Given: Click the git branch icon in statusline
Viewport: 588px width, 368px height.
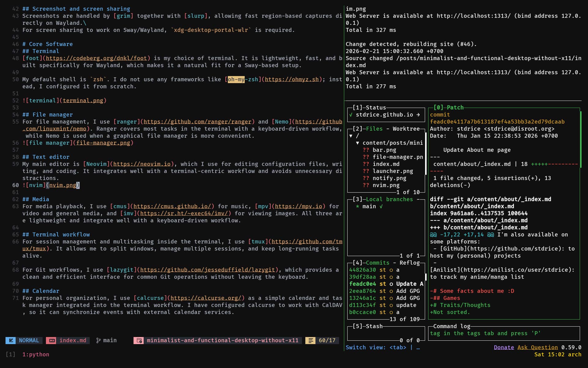Looking at the screenshot, I should pos(98,340).
